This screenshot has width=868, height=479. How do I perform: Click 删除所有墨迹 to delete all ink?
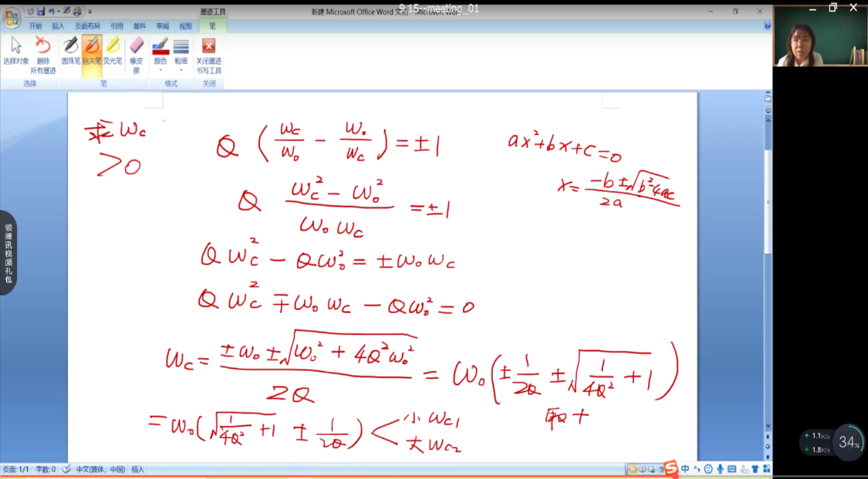coord(43,54)
